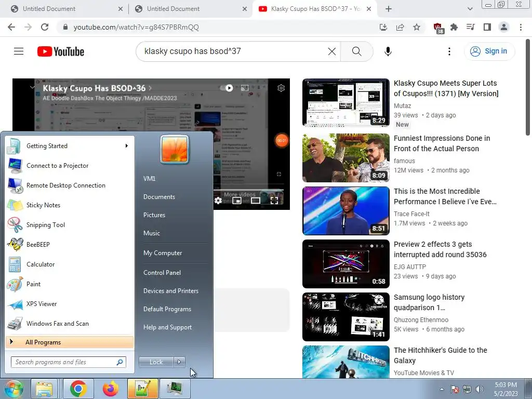
Task: Open the media control icon in Chrome toolbar
Action: click(471, 27)
